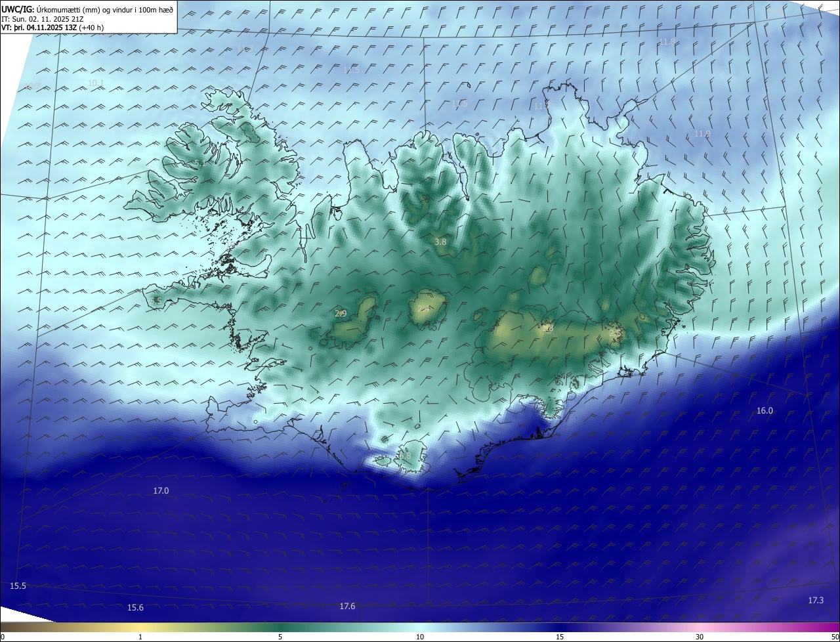
Task: Click the 16.0 value over the south-east ocean
Action: [x=765, y=411]
